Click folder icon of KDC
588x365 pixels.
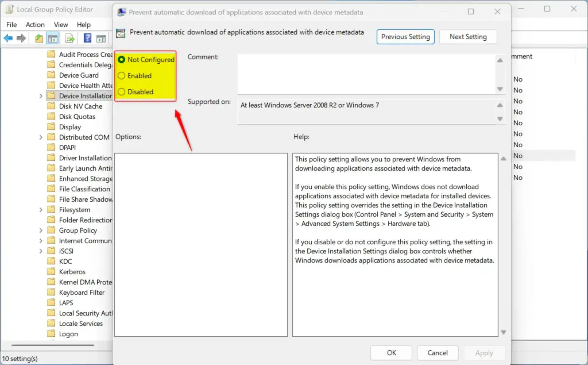tap(51, 261)
